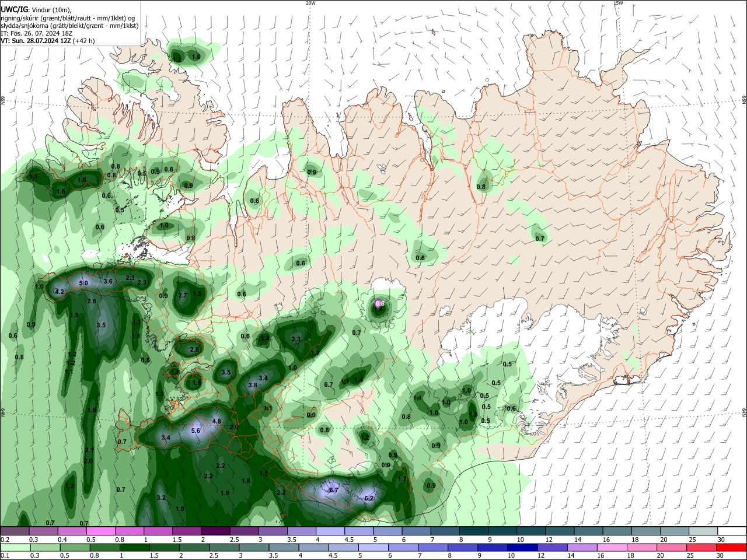Pick the dark navy blue swatch in the rain scale
Image resolution: width=747 pixels, height=560 pixels.
[x=522, y=547]
